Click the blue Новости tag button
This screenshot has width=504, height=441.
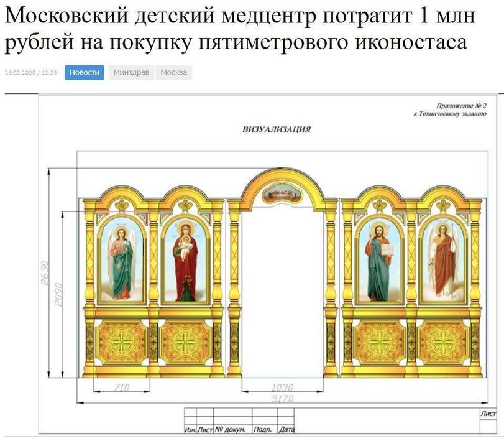[x=85, y=72]
